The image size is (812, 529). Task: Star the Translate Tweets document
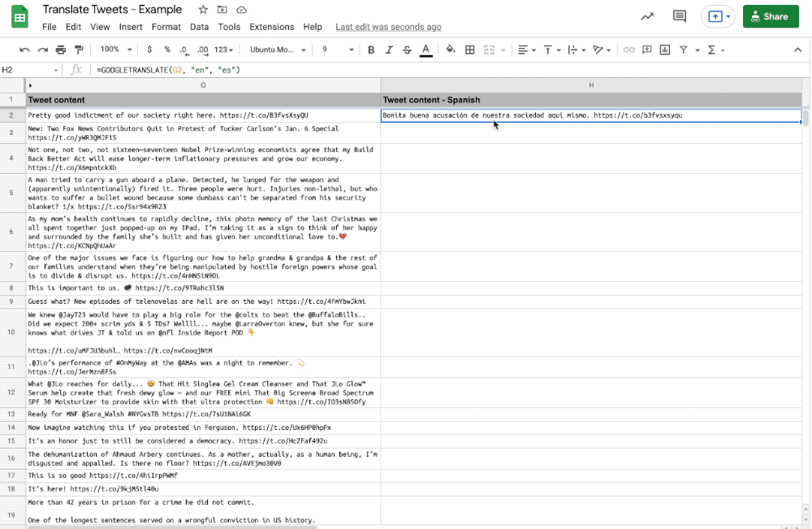click(203, 10)
